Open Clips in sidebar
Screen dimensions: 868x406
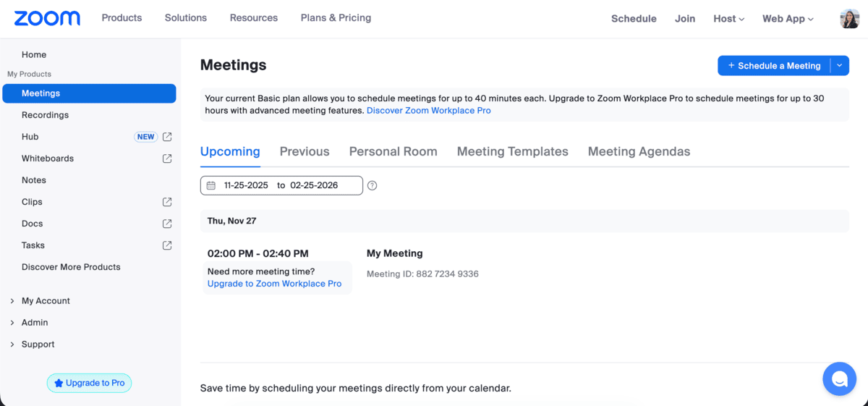point(32,202)
